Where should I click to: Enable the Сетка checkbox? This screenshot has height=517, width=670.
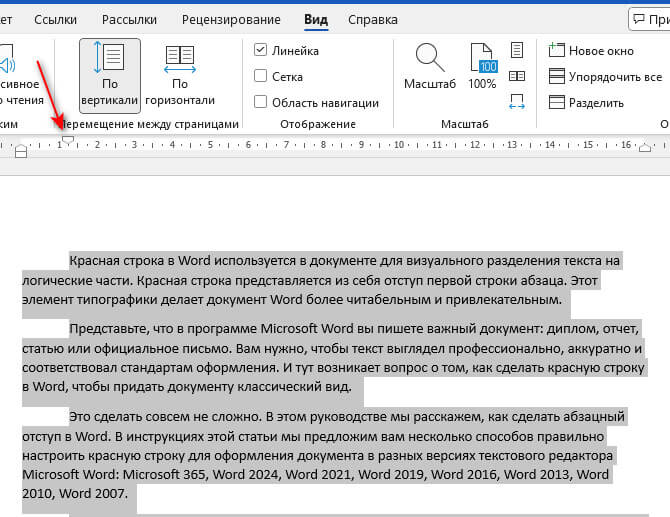point(261,75)
